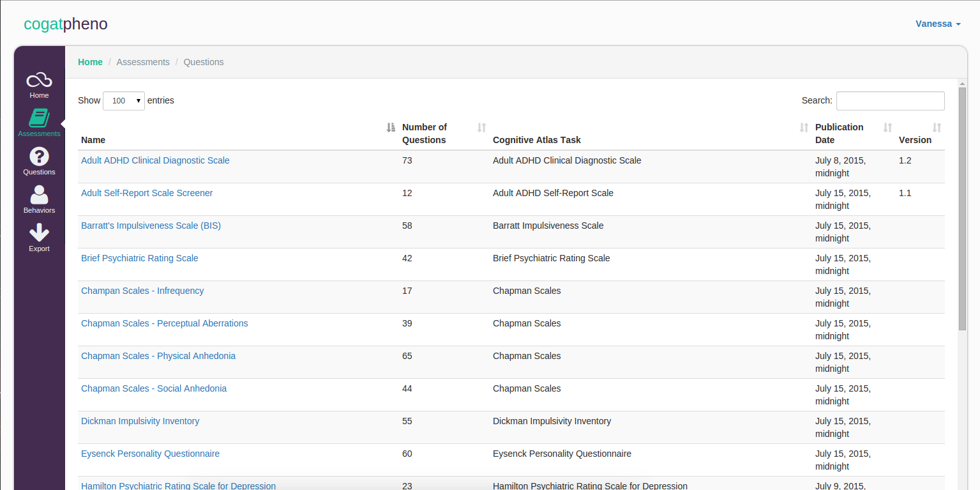Select question count 65

(407, 356)
